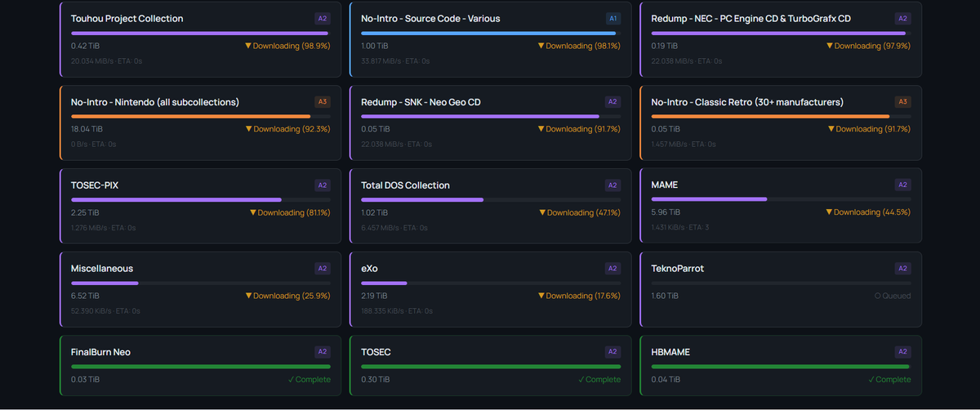Open the TOSEC-PIX card title

pos(95,185)
